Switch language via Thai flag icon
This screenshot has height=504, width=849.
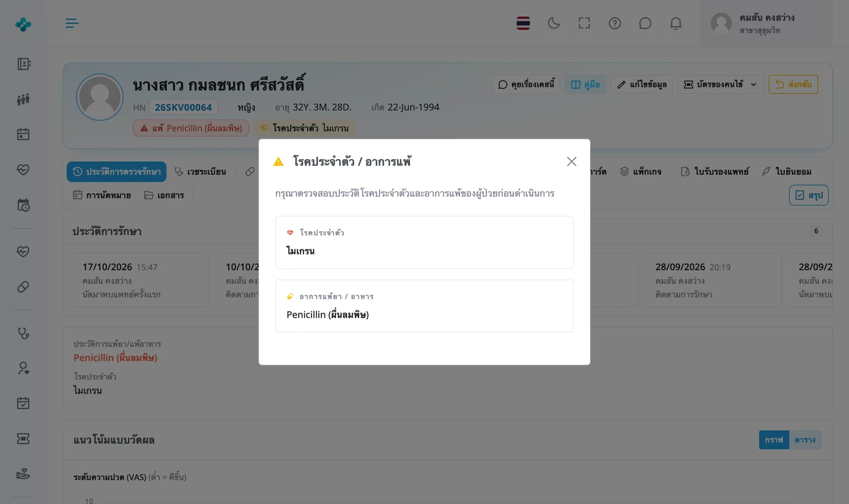[523, 23]
